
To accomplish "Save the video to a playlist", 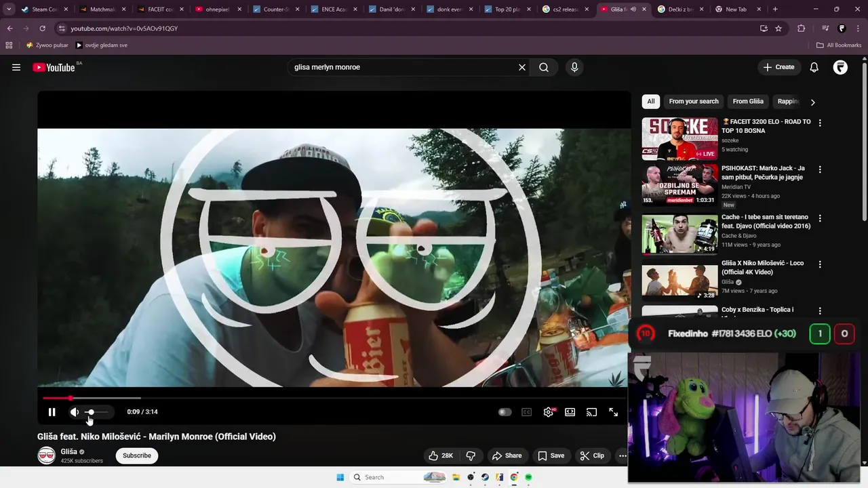I will 551,455.
